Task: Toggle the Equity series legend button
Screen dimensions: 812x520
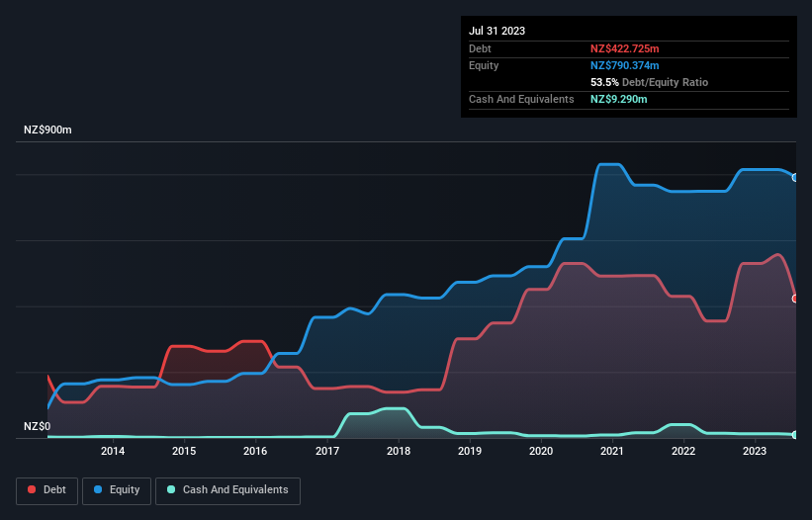Action: [117, 490]
